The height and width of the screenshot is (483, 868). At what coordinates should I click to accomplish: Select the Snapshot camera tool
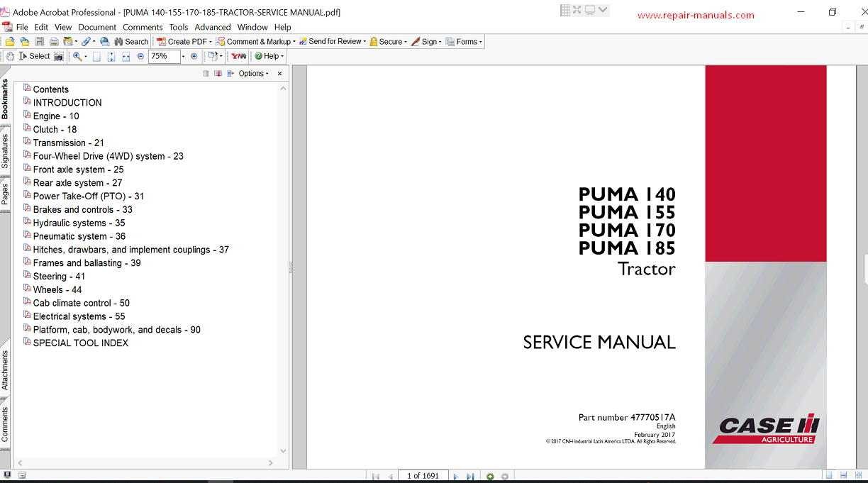point(59,56)
